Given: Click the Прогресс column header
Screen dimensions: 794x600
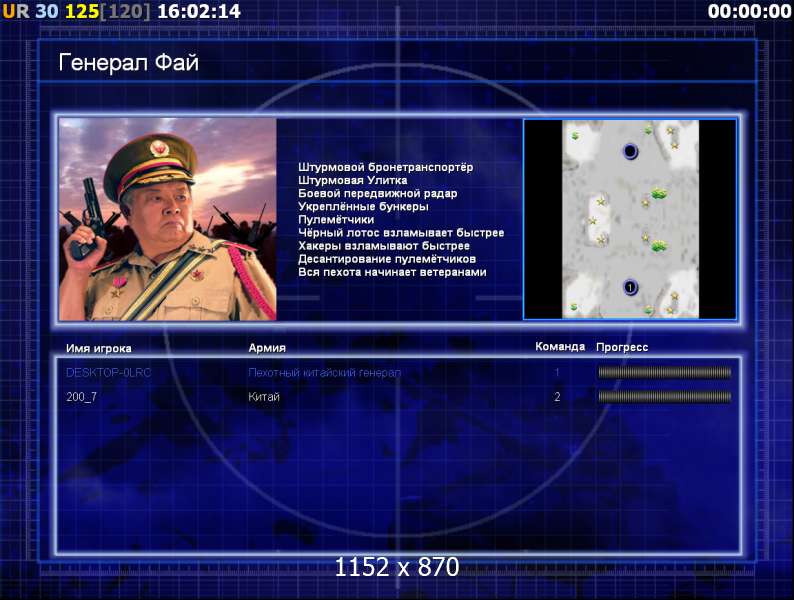Looking at the screenshot, I should pos(622,347).
